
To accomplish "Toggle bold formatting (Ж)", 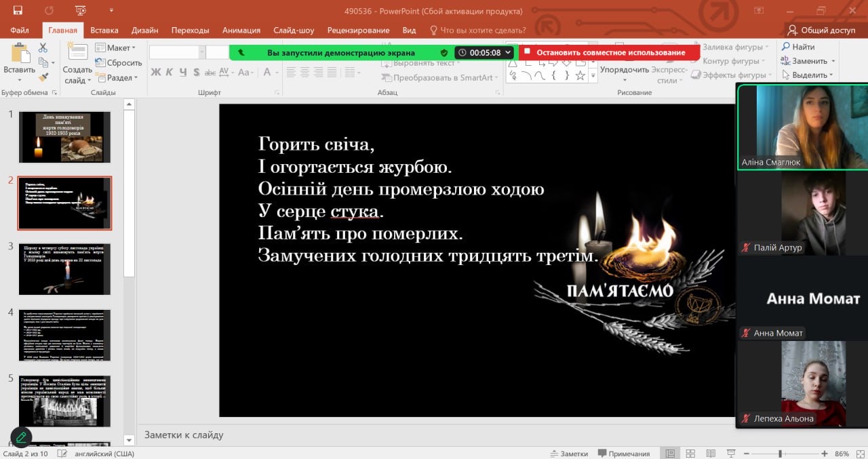I will 156,72.
